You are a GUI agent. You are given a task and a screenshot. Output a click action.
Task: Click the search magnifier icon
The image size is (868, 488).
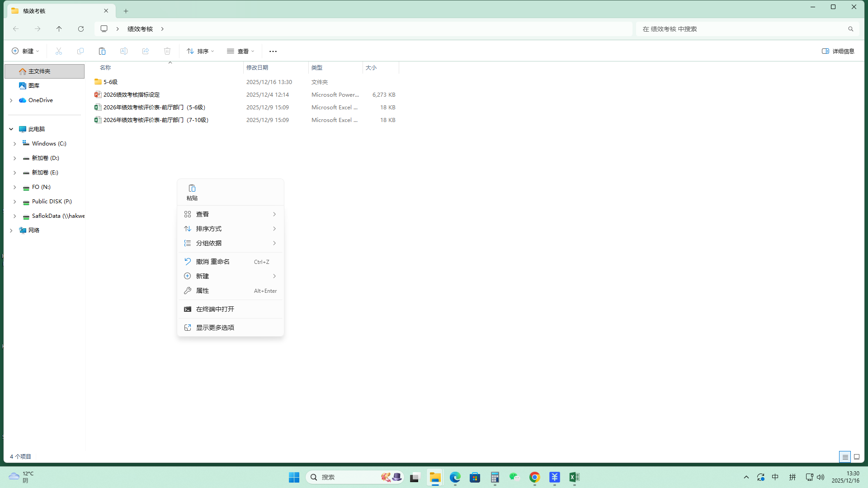[850, 29]
